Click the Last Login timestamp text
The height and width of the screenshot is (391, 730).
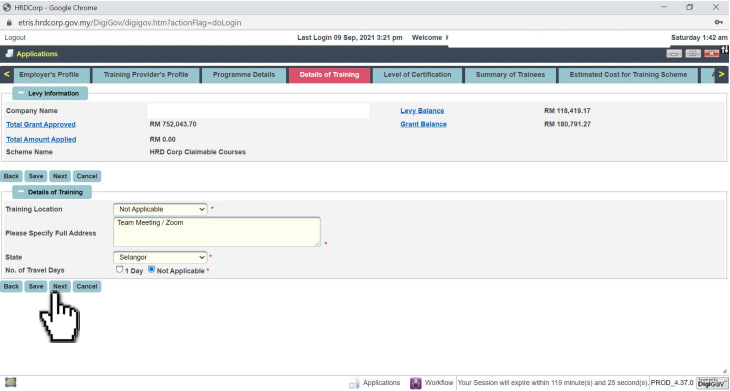pos(350,38)
